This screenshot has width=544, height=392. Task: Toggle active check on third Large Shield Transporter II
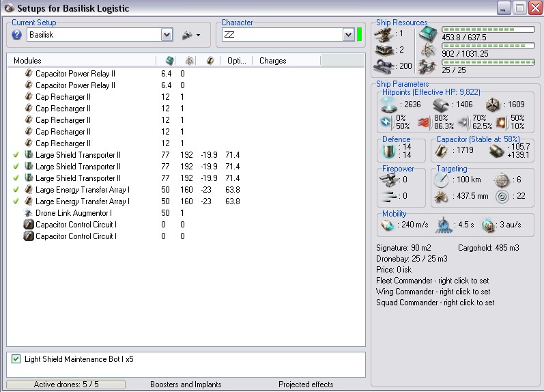click(16, 178)
